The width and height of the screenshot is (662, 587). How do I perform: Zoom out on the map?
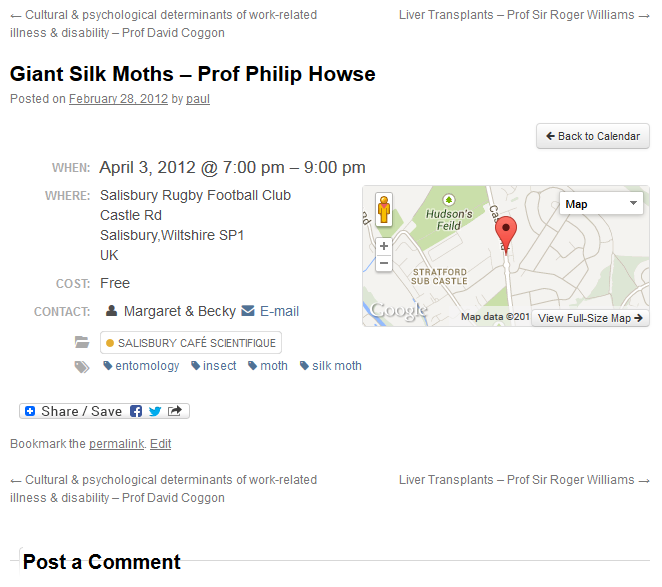pyautogui.click(x=384, y=263)
